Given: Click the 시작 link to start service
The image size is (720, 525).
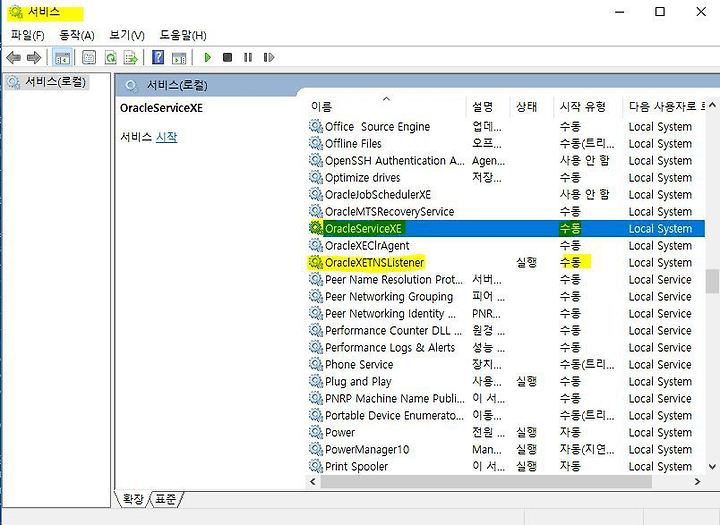Looking at the screenshot, I should (166, 137).
